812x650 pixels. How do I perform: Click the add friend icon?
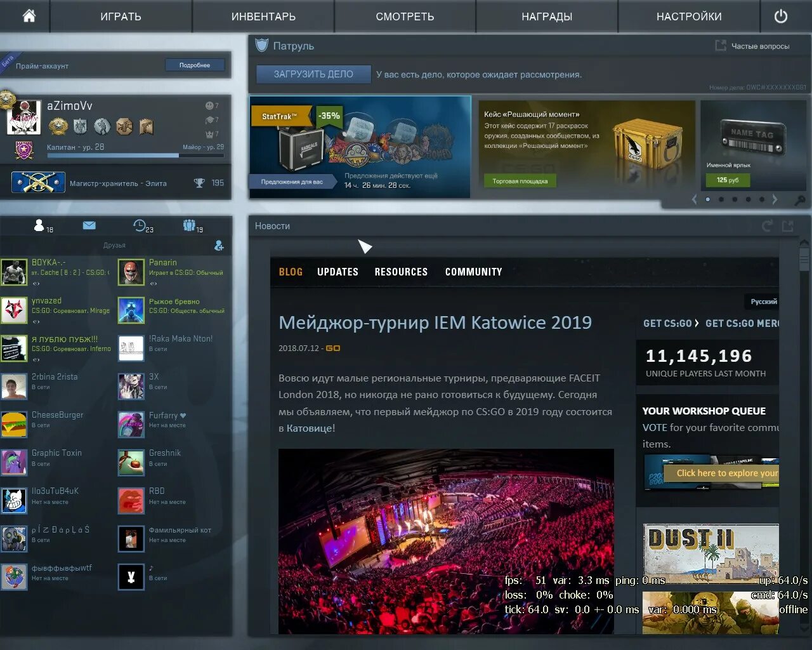[x=219, y=246]
